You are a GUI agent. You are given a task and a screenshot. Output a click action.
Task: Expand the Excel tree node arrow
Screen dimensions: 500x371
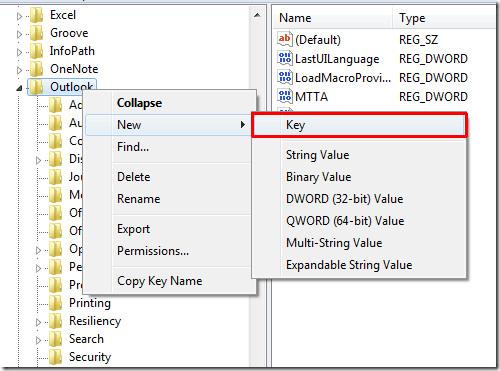tap(19, 16)
